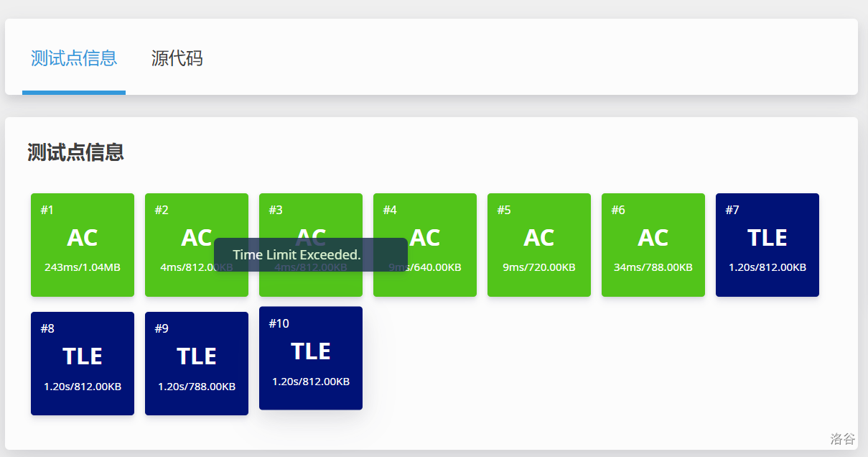Open the 源代码 tab

(x=177, y=58)
